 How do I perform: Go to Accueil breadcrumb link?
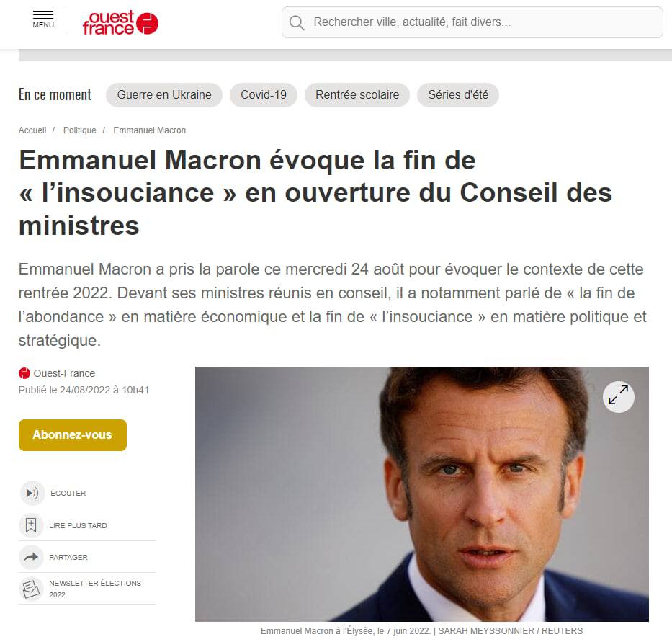[x=32, y=130]
